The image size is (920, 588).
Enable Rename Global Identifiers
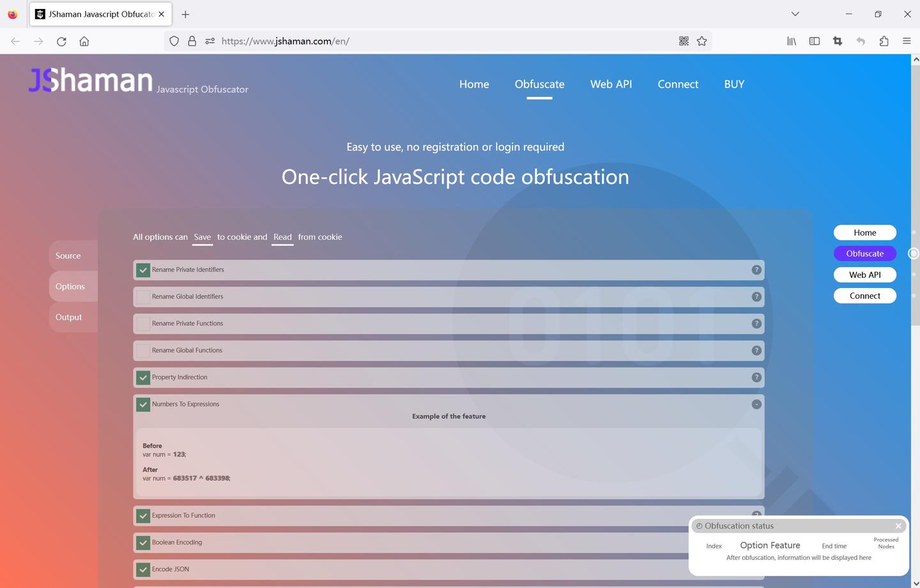coord(142,296)
